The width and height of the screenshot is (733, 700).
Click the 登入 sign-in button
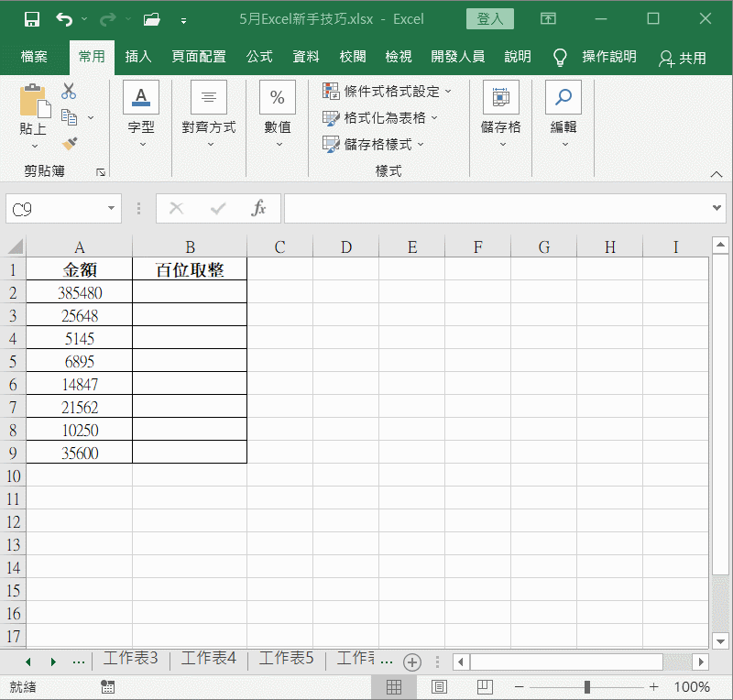tap(489, 19)
